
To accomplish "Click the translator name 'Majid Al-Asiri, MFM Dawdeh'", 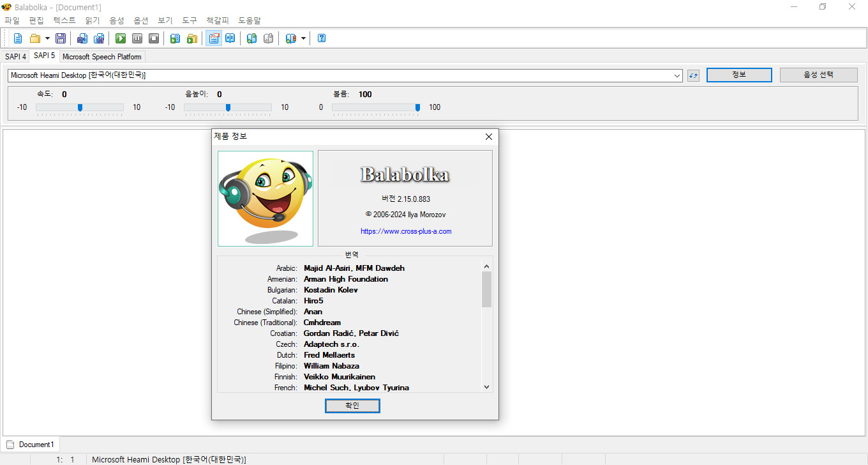I will (354, 268).
